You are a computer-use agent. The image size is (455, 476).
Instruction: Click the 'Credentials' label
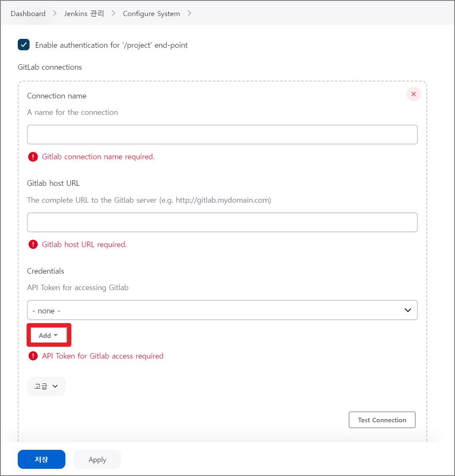coord(46,271)
